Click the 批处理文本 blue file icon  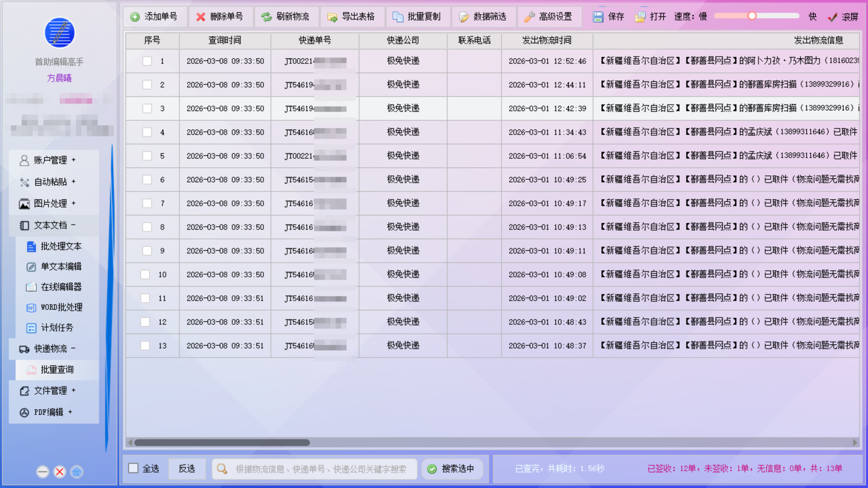click(31, 247)
